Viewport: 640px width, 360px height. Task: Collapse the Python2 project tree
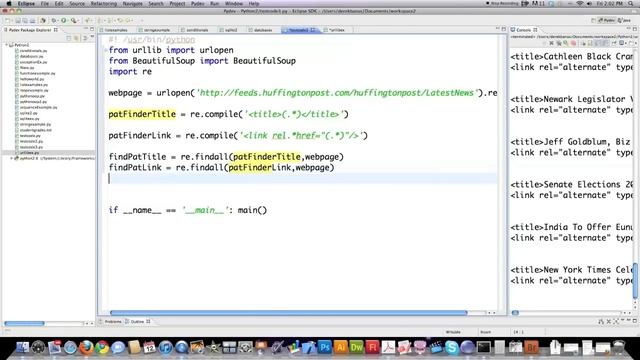pyautogui.click(x=7, y=45)
